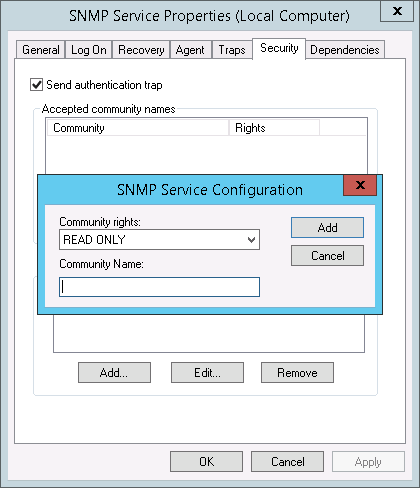Click the Community column header
This screenshot has height=488, width=420.
point(138,128)
